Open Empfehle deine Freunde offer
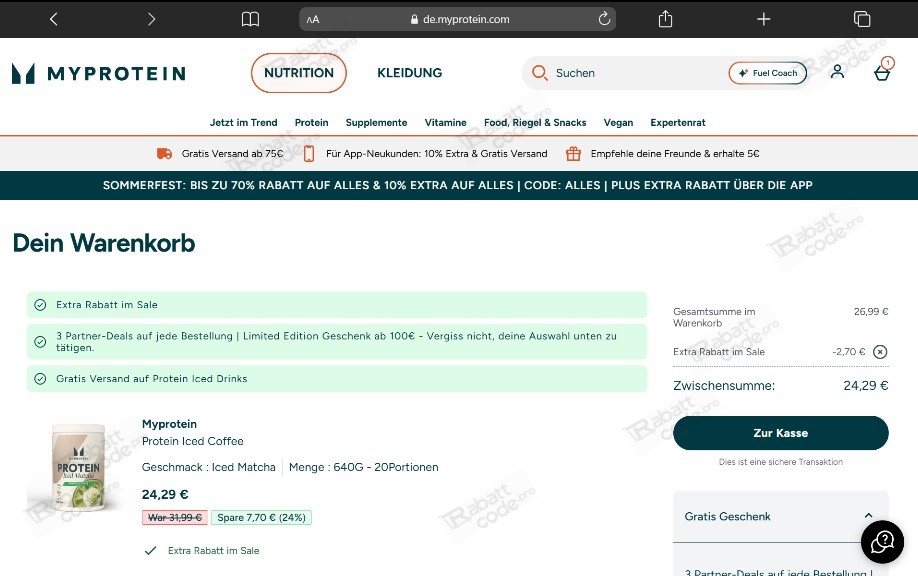The height and width of the screenshot is (576, 918). click(x=675, y=153)
